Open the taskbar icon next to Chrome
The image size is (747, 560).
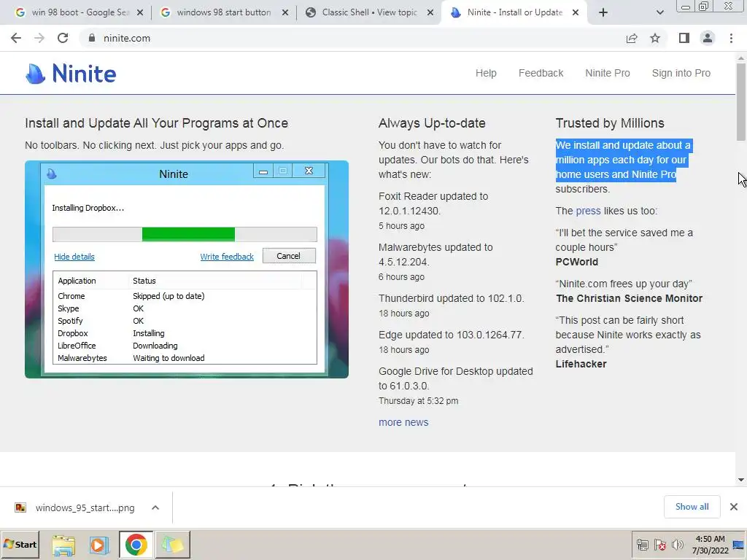[x=172, y=545]
